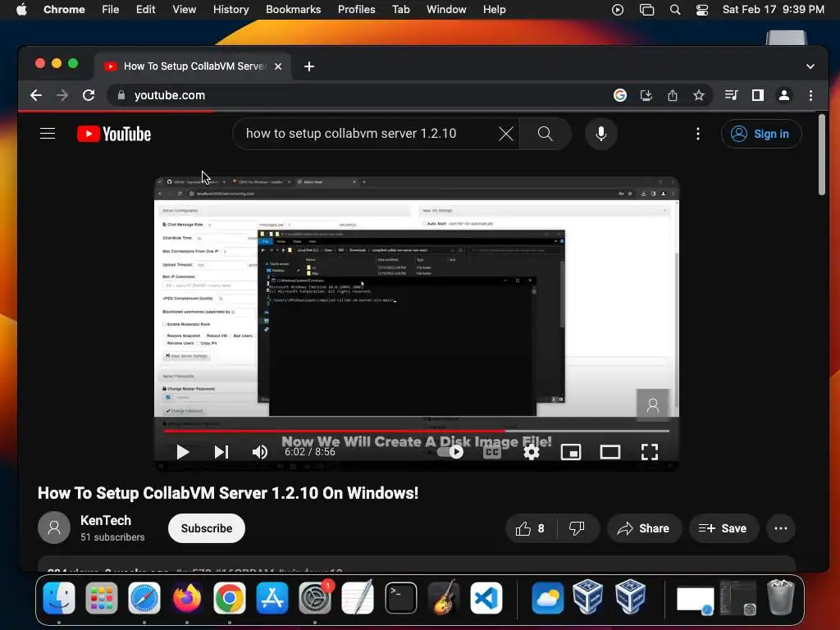Open the media controls icon in Chrome

click(x=731, y=95)
